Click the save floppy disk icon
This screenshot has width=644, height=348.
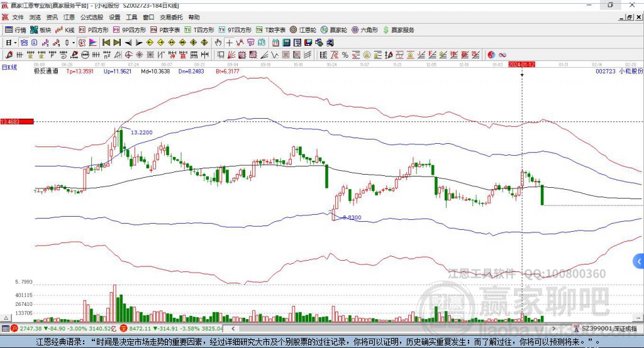[308, 43]
